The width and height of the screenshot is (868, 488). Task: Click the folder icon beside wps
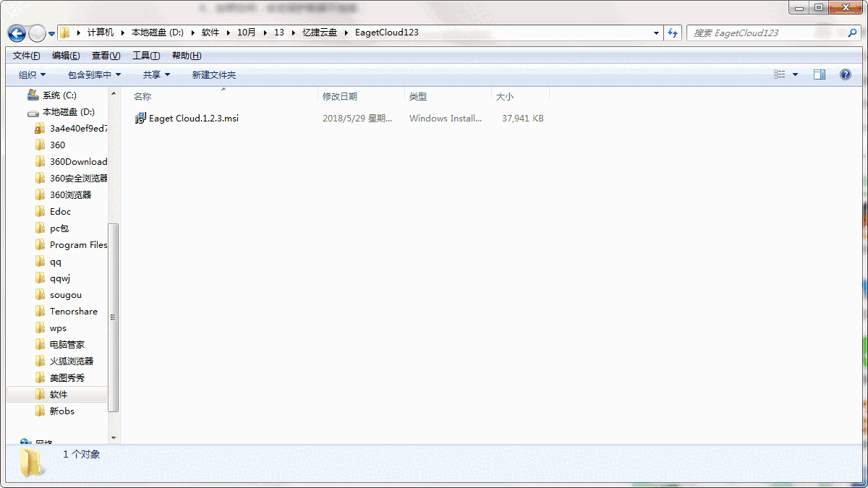coord(41,328)
